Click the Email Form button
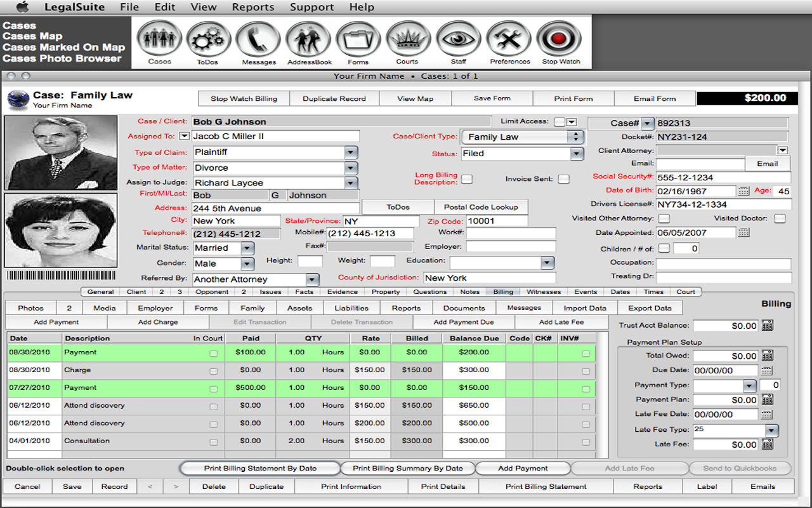 click(655, 98)
